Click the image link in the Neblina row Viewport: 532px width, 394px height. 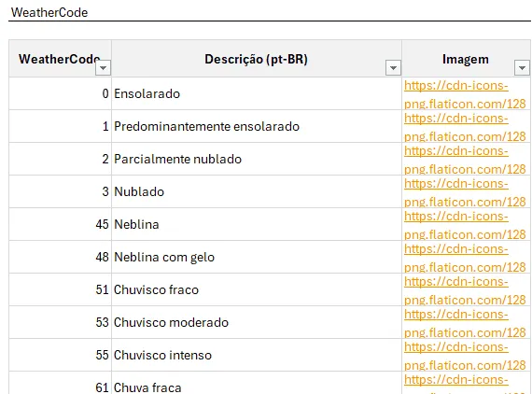pos(465,225)
